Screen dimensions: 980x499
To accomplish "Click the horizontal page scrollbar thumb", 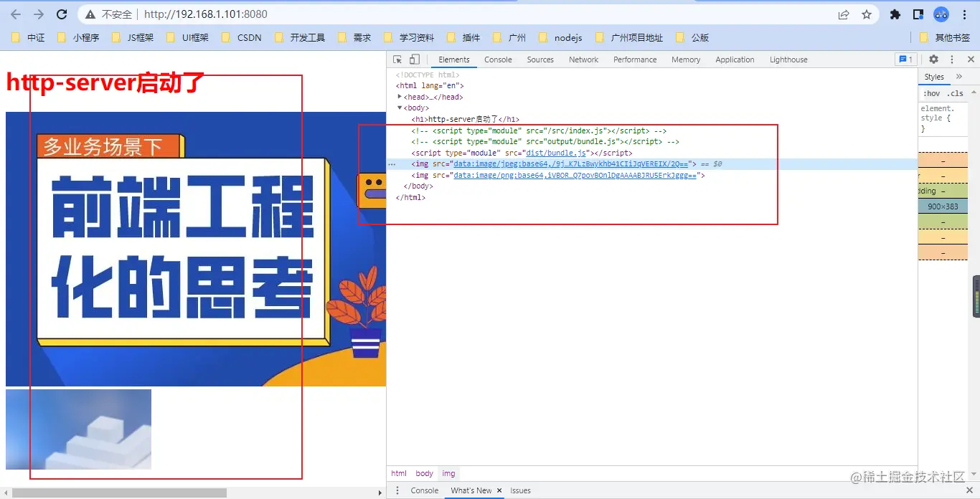I will 120,493.
